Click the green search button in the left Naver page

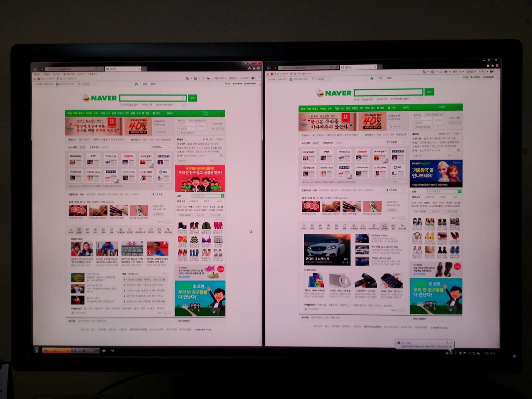(x=192, y=98)
